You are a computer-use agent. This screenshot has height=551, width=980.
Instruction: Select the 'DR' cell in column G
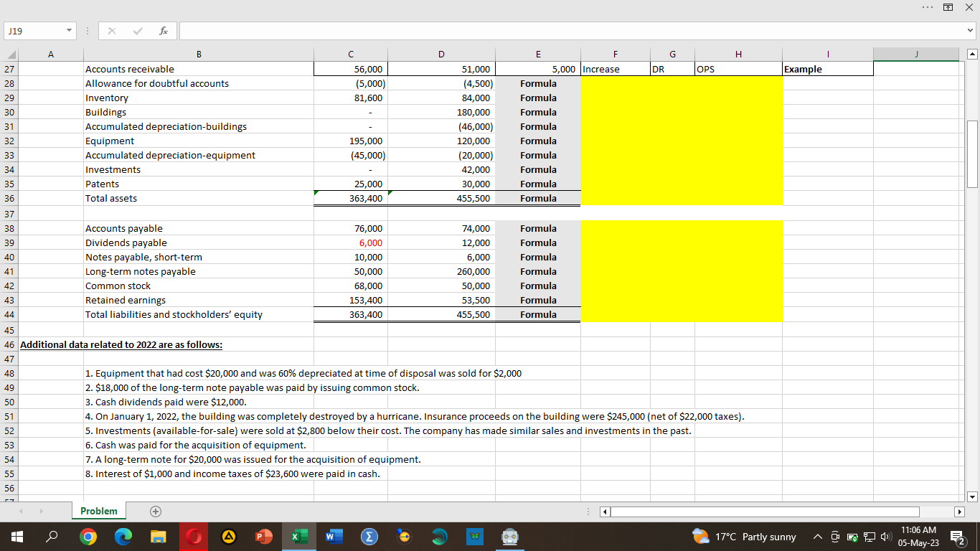click(672, 69)
